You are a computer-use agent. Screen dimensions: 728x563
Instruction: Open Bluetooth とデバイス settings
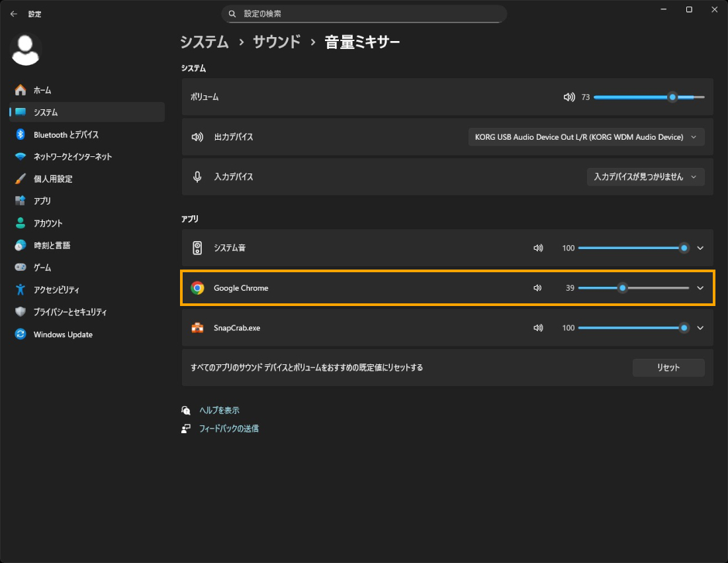tap(87, 134)
